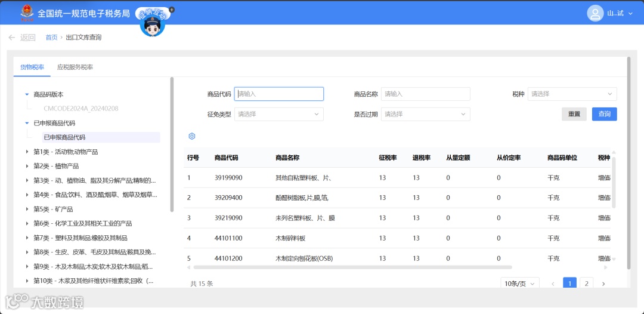644x314 pixels.
Task: Expand 第2类 - 植物产品
Action: [27, 166]
